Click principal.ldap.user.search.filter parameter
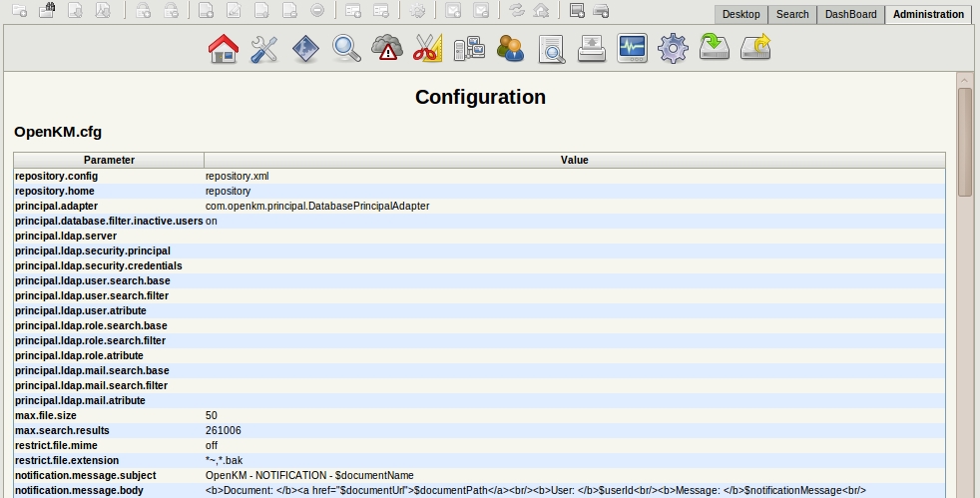The width and height of the screenshot is (980, 498). [92, 296]
